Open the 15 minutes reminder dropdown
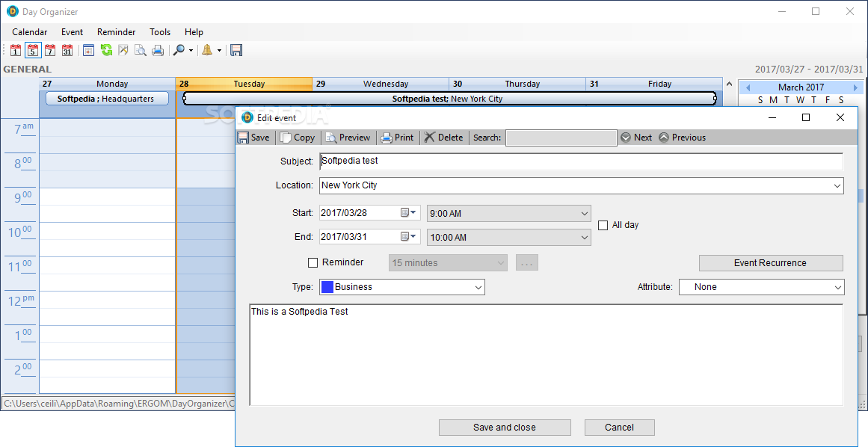The height and width of the screenshot is (447, 868). click(448, 263)
